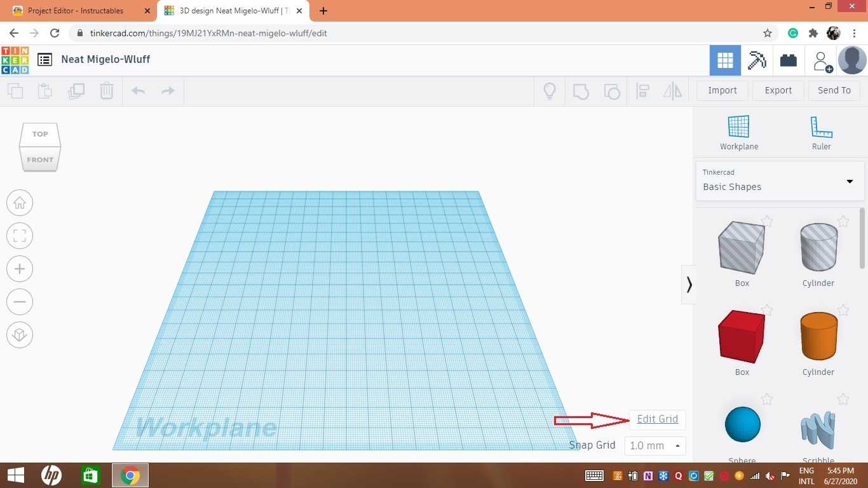The width and height of the screenshot is (868, 488).
Task: Click the Home view icon
Action: coord(20,202)
